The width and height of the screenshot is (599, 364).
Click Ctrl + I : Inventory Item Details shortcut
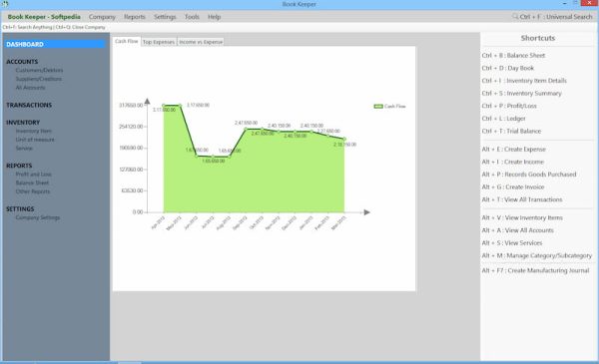pyautogui.click(x=524, y=81)
